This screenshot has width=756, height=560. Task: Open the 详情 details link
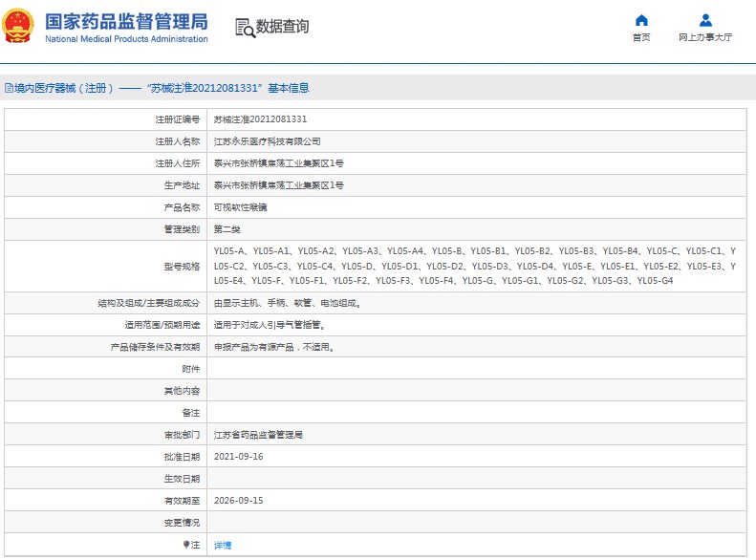(x=223, y=545)
